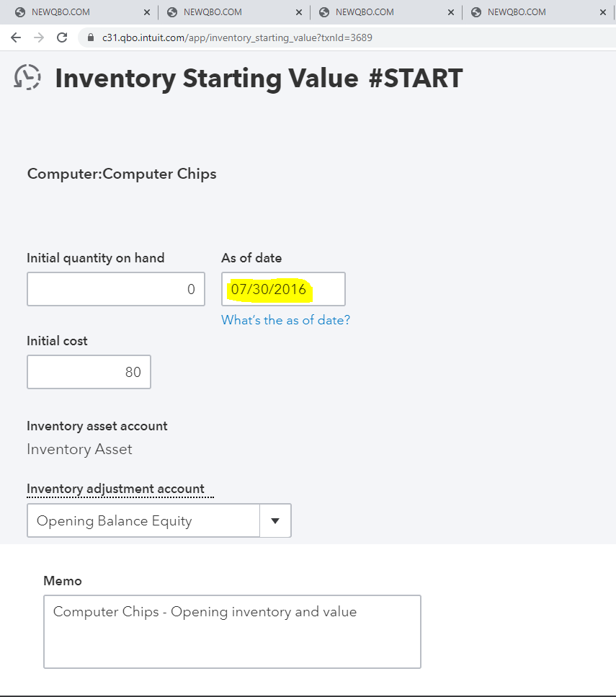Click inside the Initial quantity on hand field
The image size is (616, 697).
115,288
